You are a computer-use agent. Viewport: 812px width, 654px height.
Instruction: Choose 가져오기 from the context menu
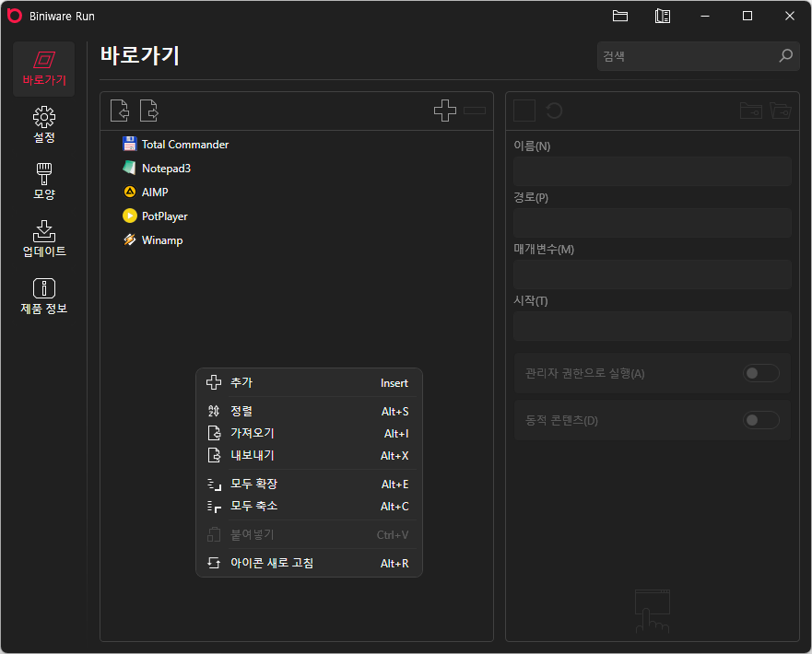point(309,434)
